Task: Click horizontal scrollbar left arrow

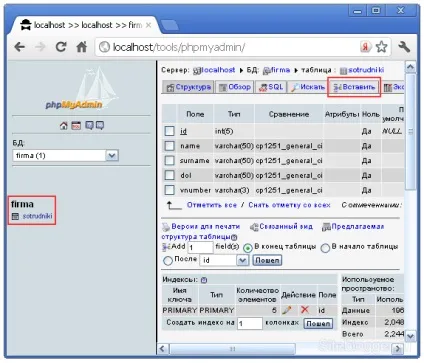Action: [x=163, y=349]
